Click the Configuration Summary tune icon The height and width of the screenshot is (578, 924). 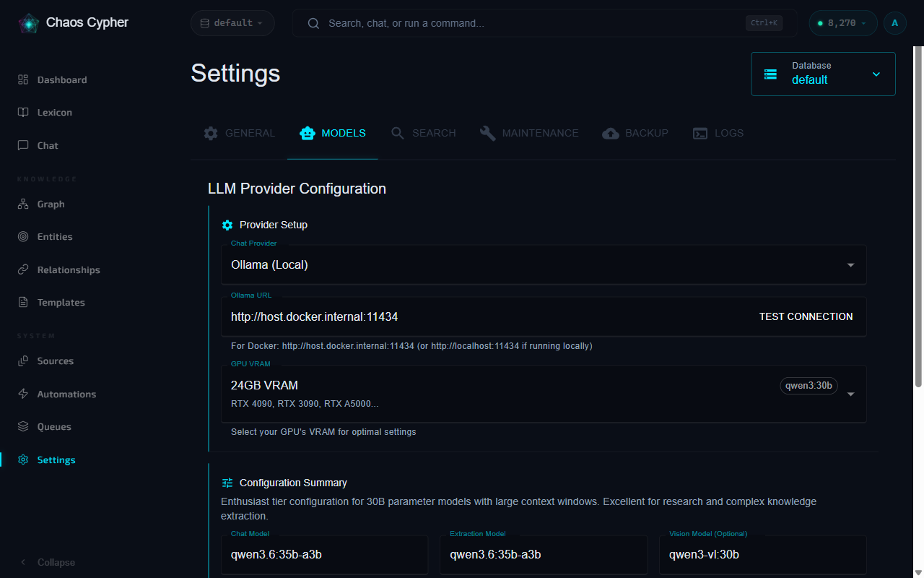[x=227, y=483]
